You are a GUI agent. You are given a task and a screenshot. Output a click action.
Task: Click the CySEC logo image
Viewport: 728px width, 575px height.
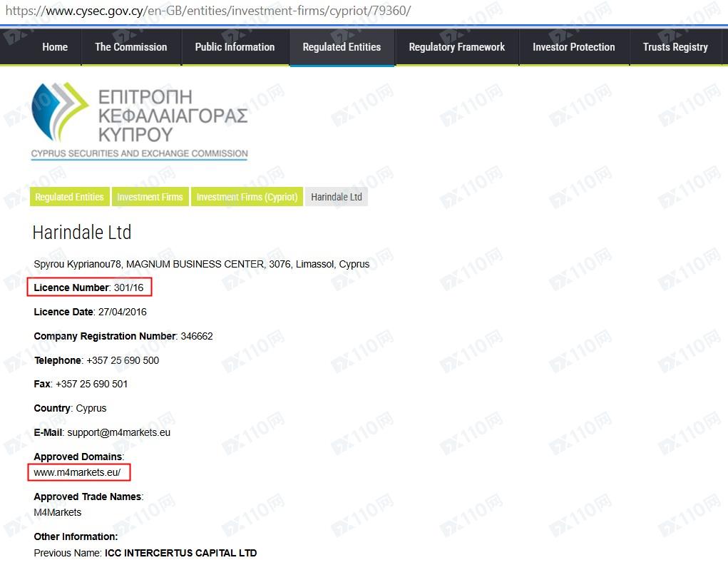(x=140, y=120)
